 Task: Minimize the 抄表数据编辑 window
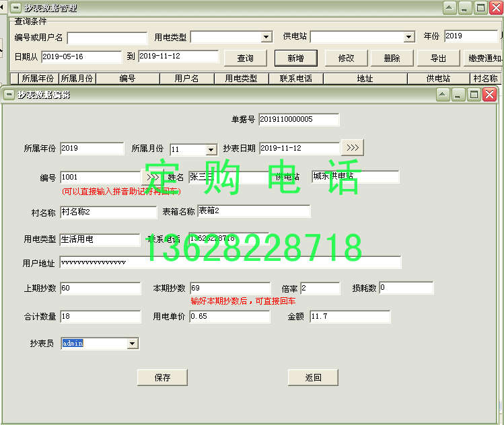tap(458, 94)
